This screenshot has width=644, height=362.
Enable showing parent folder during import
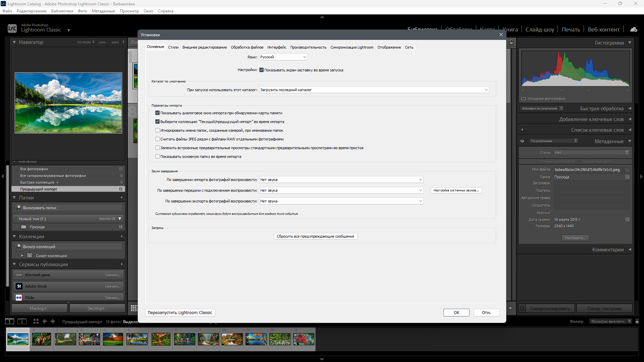(157, 157)
